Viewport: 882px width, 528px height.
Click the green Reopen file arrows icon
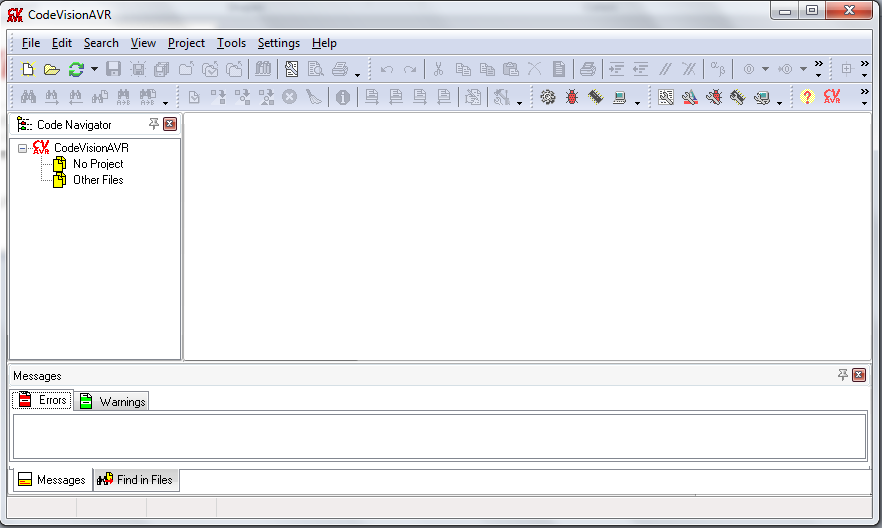pyautogui.click(x=76, y=69)
